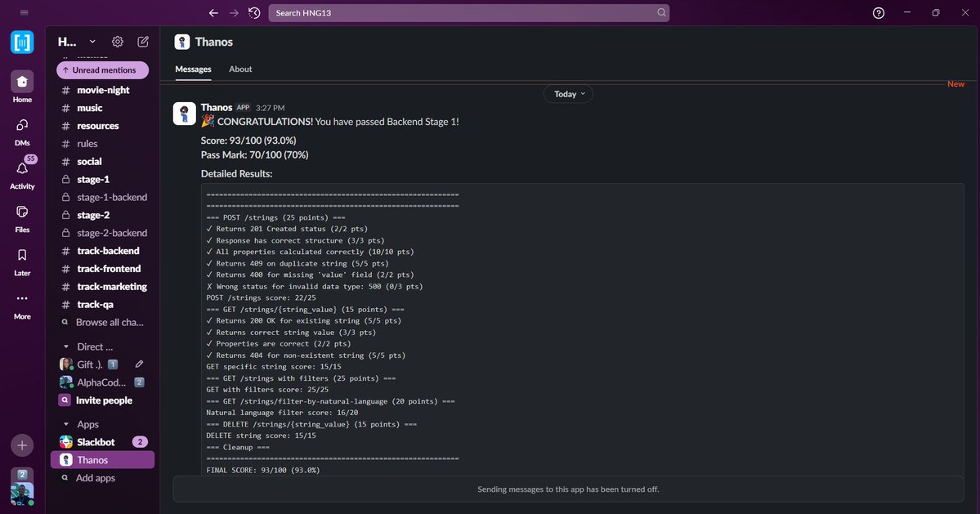This screenshot has width=980, height=514.
Task: Open the Help question mark icon
Action: pos(878,12)
